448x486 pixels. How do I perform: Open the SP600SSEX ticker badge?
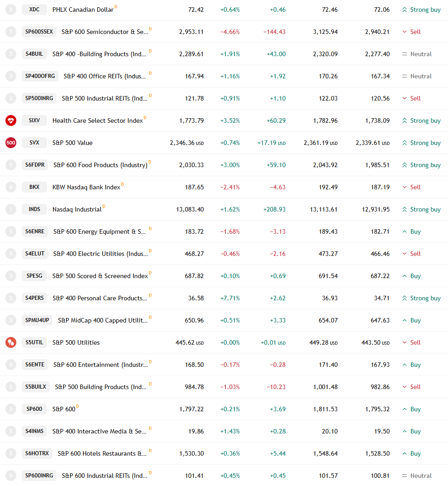[39, 32]
